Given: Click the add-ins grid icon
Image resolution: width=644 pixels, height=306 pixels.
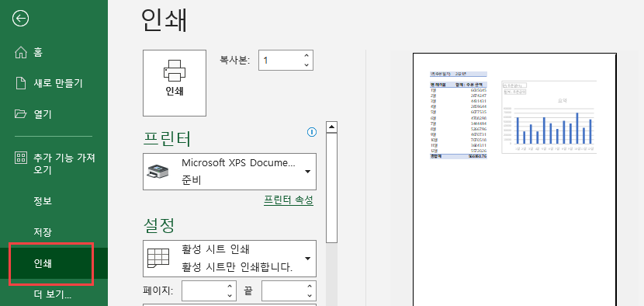Looking at the screenshot, I should click(x=20, y=158).
